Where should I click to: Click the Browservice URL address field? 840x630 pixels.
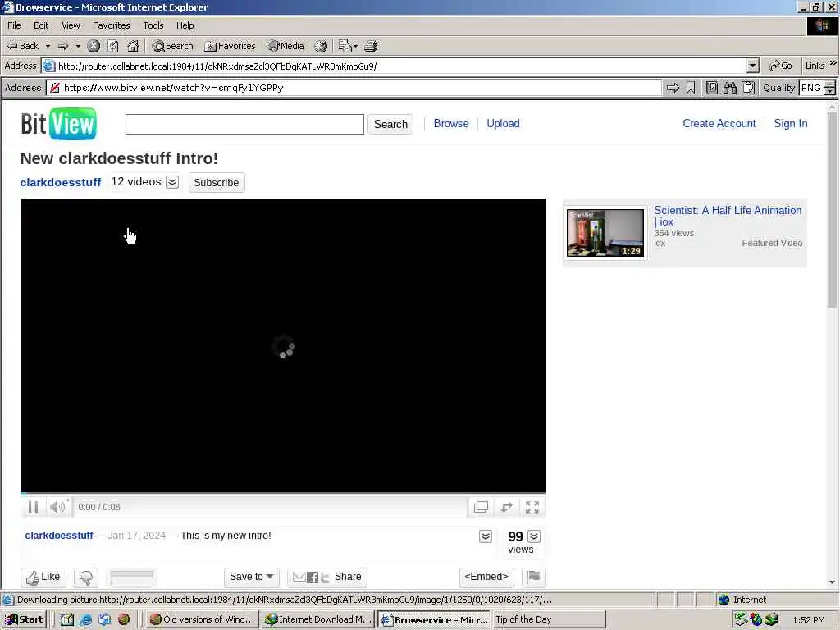pos(354,88)
